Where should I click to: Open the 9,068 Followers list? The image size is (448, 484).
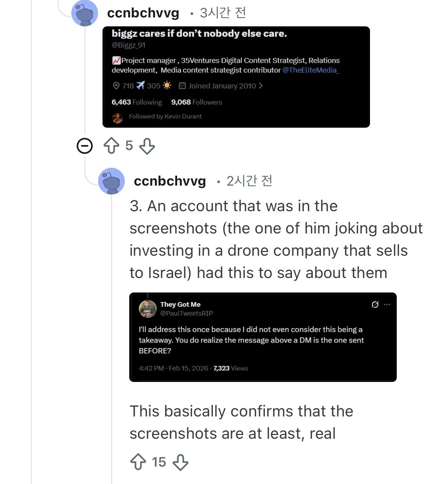[x=197, y=102]
